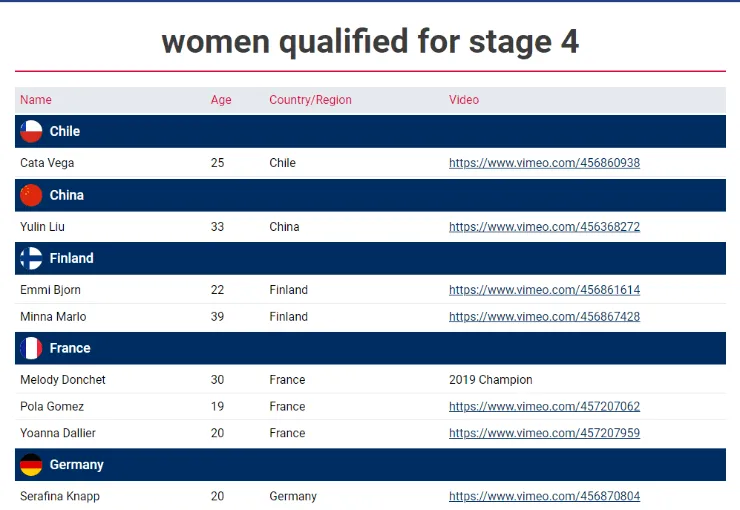This screenshot has height=510, width=740.
Task: Open Serafina Knapp's Vimeo video link
Action: coord(544,496)
